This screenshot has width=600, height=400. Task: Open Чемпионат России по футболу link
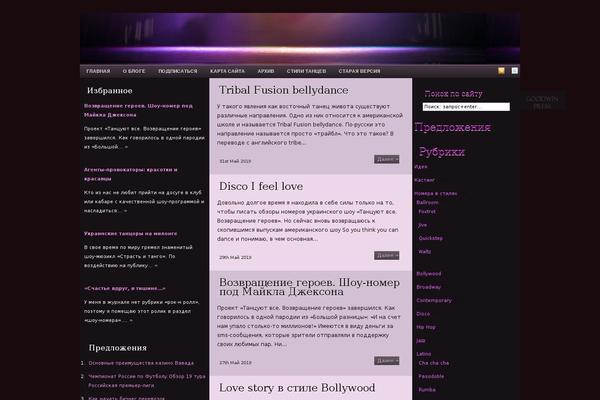tap(147, 381)
